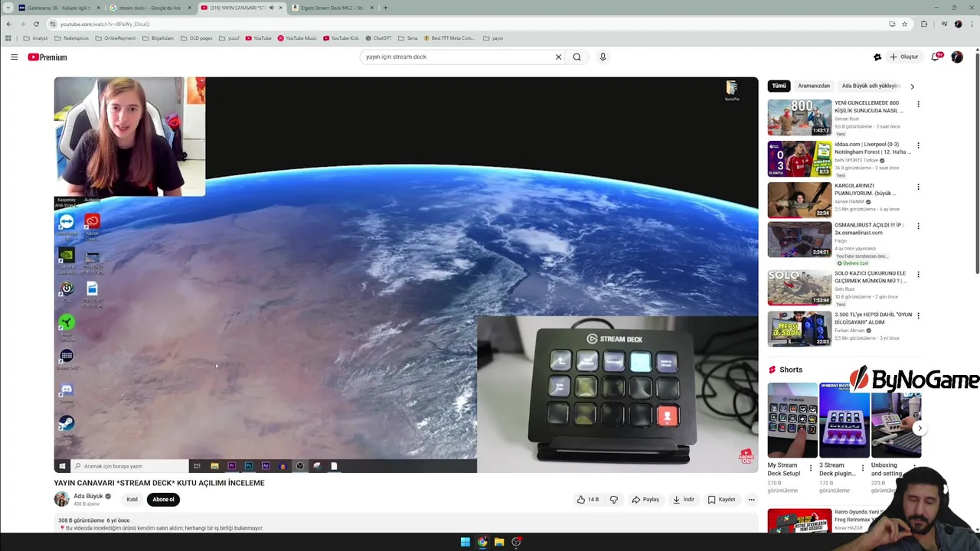Switch to the Elgato Stream Deck MK.2 tab

pyautogui.click(x=333, y=8)
